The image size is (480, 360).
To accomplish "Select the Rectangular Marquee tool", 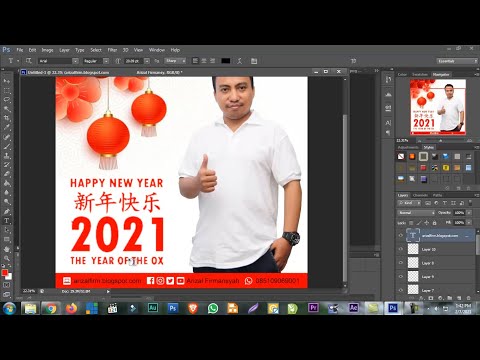I will click(x=7, y=91).
